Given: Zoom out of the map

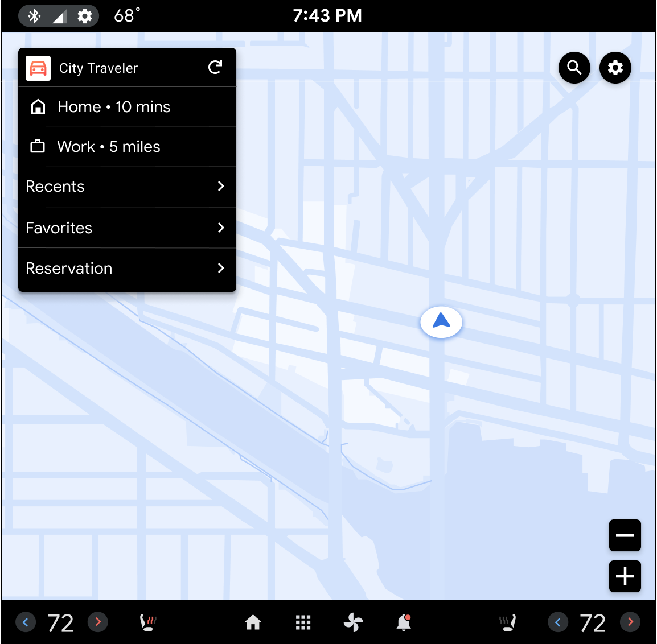Looking at the screenshot, I should coord(625,535).
